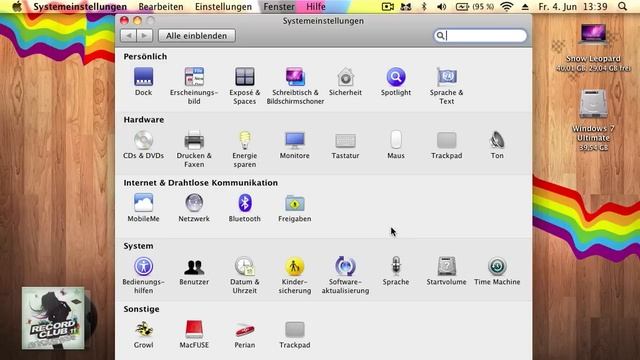The width and height of the screenshot is (640, 360).
Task: Open the Bearbeiten menu
Action: point(161,7)
